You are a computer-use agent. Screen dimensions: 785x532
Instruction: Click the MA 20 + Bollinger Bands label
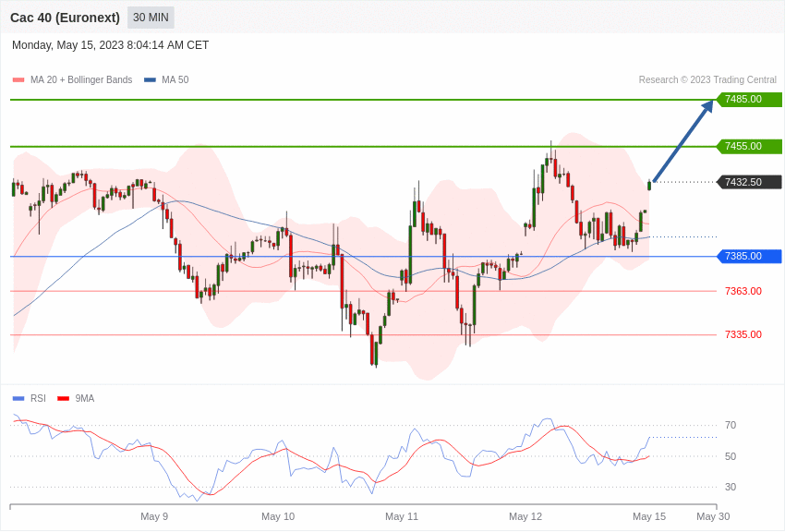[x=81, y=79]
